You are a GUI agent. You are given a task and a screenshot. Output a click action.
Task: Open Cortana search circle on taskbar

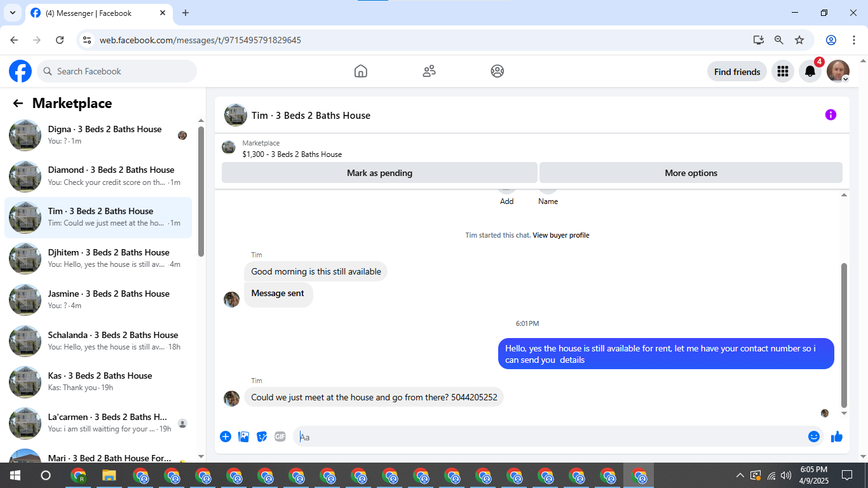[x=45, y=475]
